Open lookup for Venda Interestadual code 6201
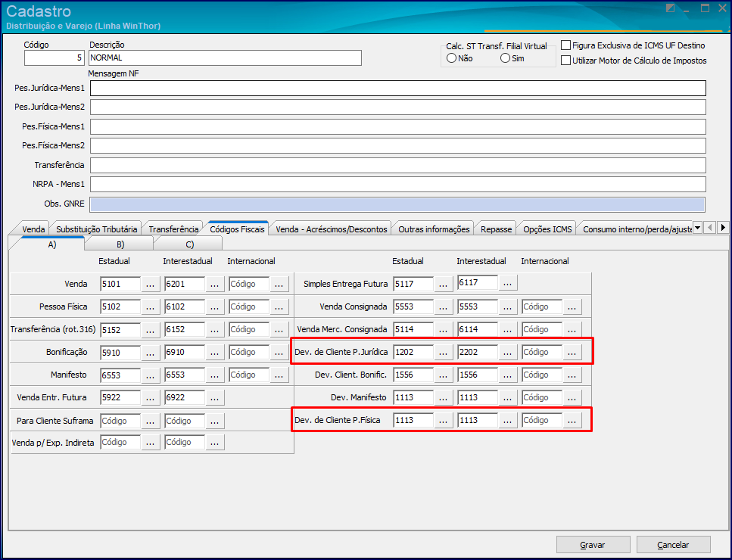This screenshot has width=732, height=560. 214,285
